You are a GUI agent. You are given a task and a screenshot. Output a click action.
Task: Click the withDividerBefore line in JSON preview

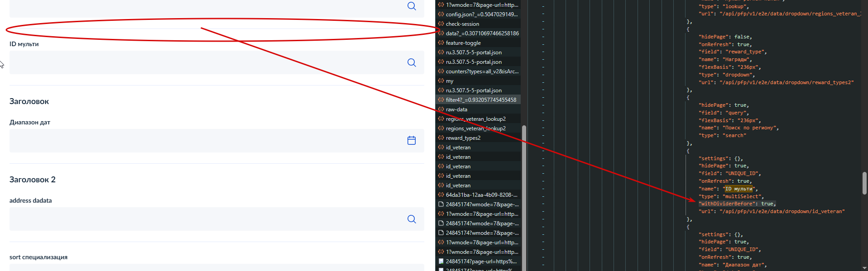pos(737,204)
